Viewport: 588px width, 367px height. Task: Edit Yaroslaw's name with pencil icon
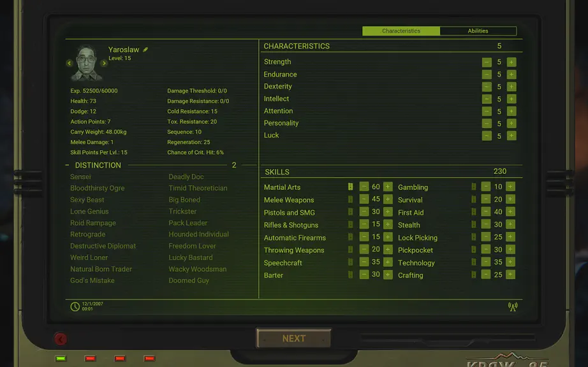point(145,50)
